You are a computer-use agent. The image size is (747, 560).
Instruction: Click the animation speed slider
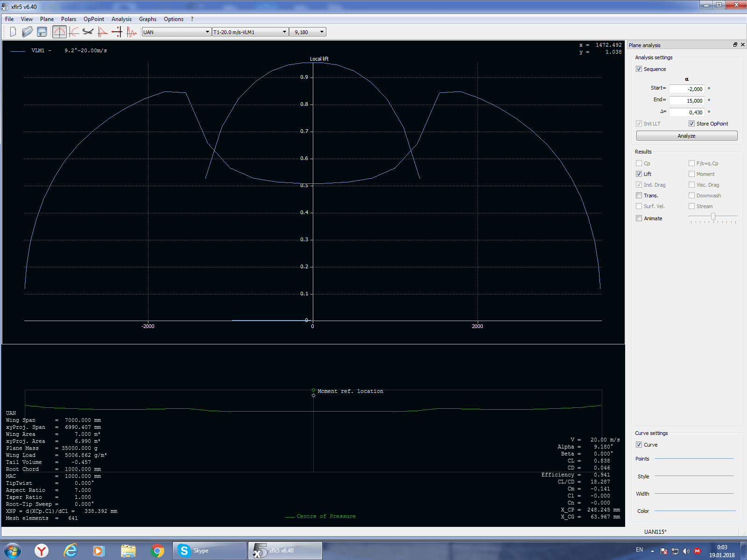713,217
